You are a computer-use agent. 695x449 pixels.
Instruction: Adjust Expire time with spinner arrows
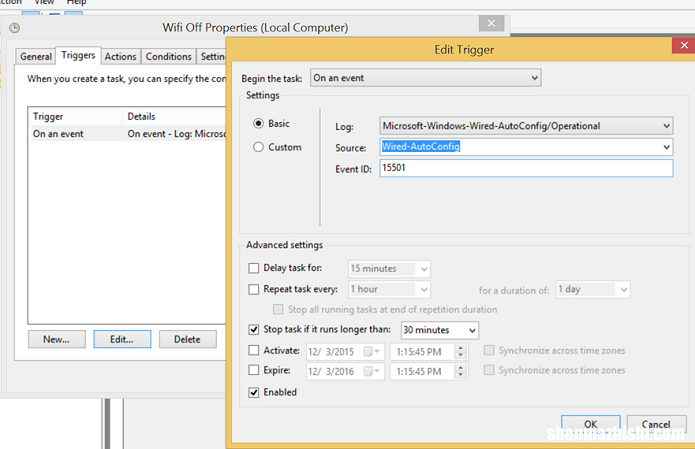click(461, 371)
